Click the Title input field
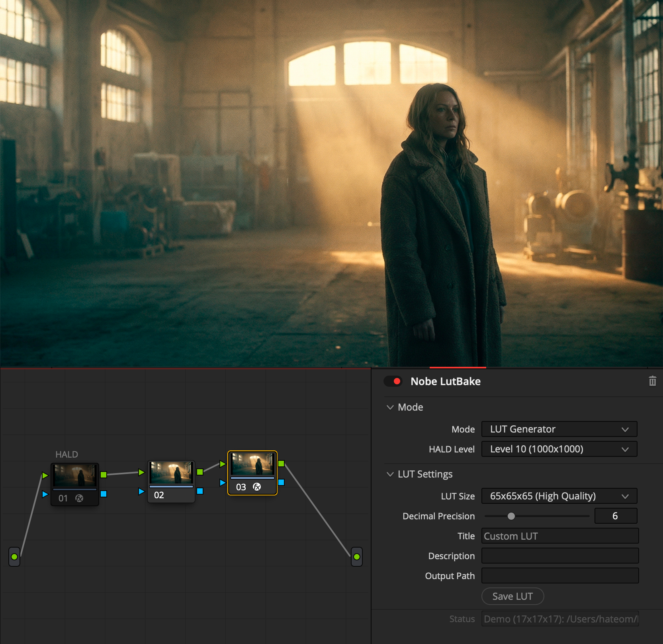663x644 pixels. click(559, 536)
